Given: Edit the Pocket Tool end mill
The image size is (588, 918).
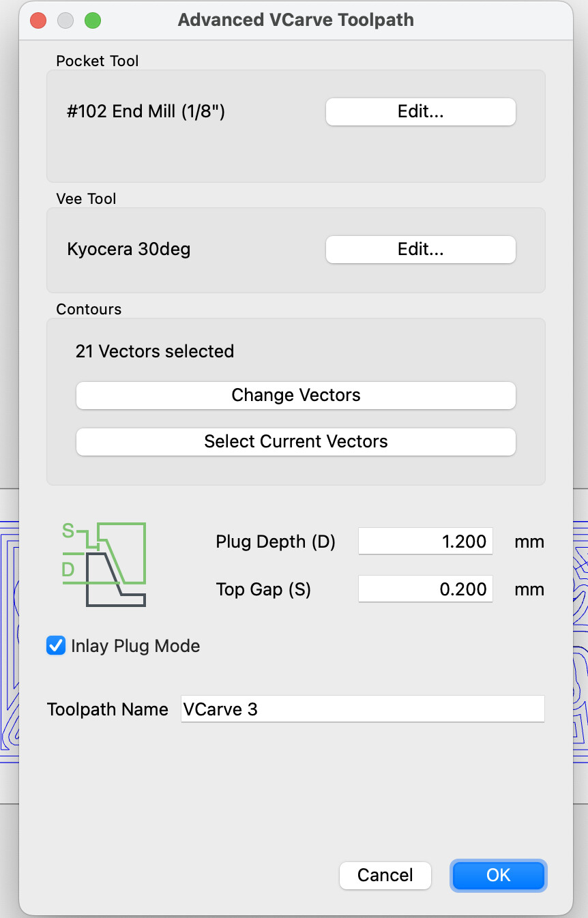Looking at the screenshot, I should point(420,112).
